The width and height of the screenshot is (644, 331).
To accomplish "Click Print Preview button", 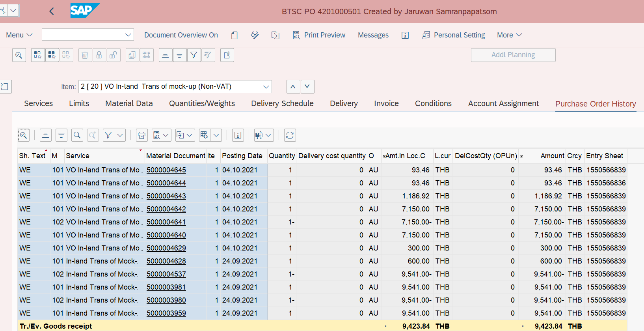I will (319, 35).
